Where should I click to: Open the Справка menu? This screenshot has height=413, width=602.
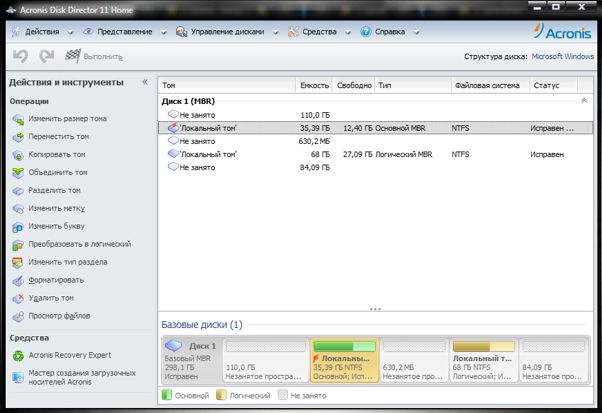(x=390, y=32)
